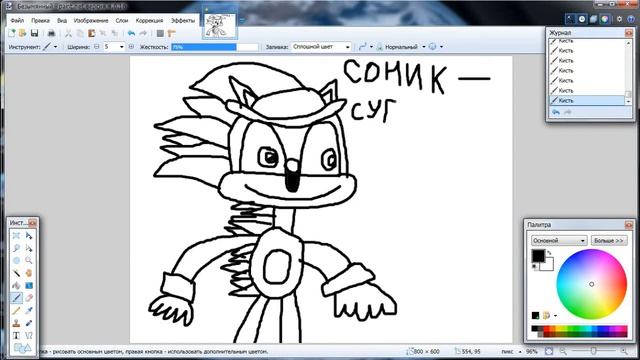Toggle the Layers window visibility

tap(593, 19)
